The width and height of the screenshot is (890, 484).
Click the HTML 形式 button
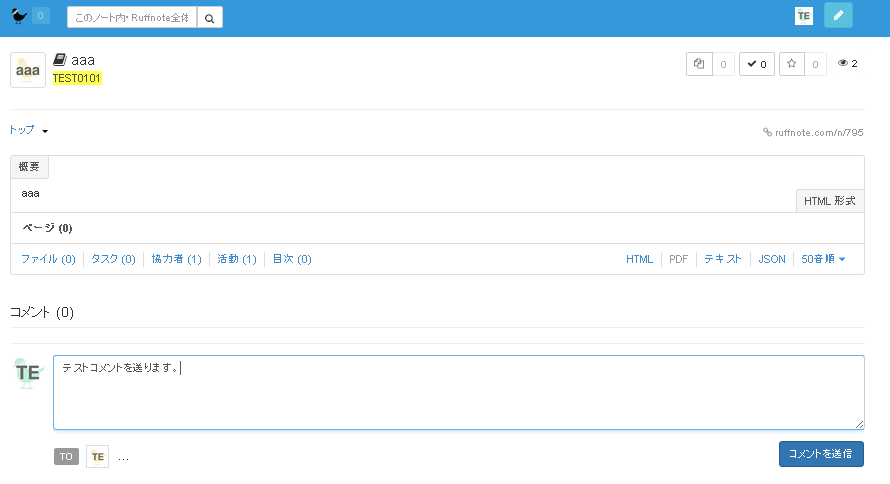click(829, 201)
